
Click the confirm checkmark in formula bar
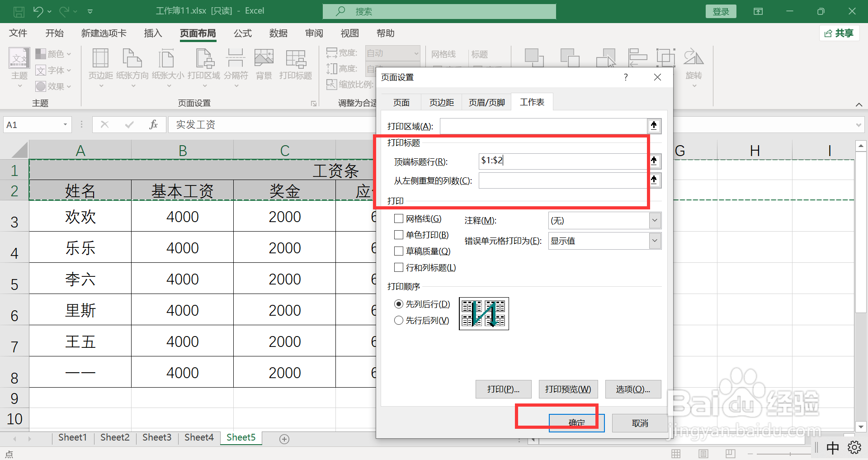point(129,124)
